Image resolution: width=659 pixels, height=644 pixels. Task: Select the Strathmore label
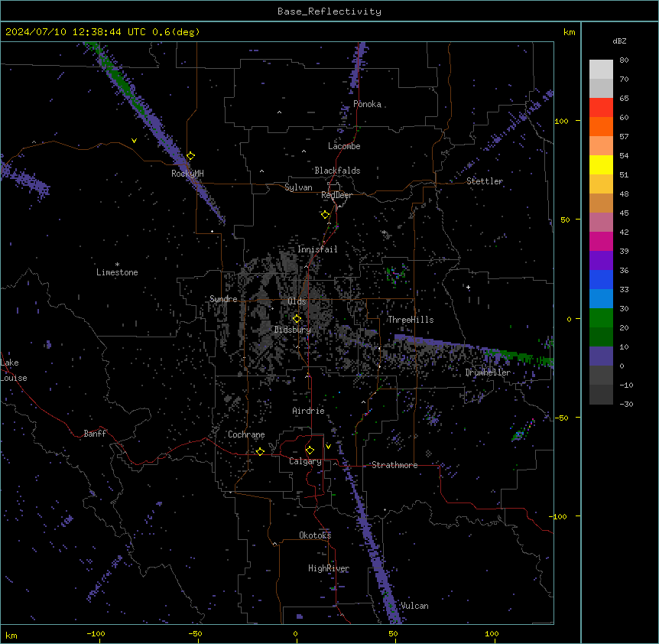coord(394,465)
